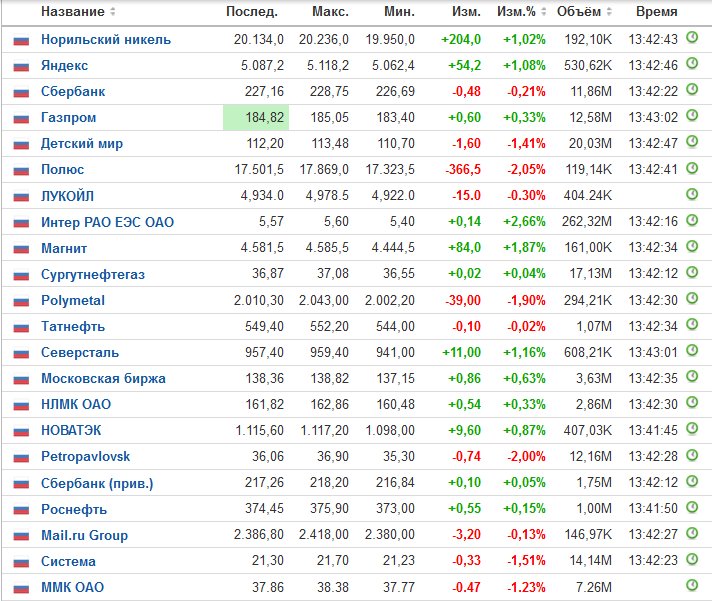Open Норильский никель stock link

(x=106, y=39)
